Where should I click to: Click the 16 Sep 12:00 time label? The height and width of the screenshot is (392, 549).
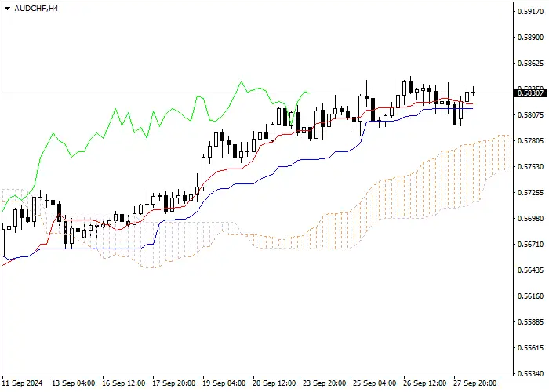pos(124,383)
